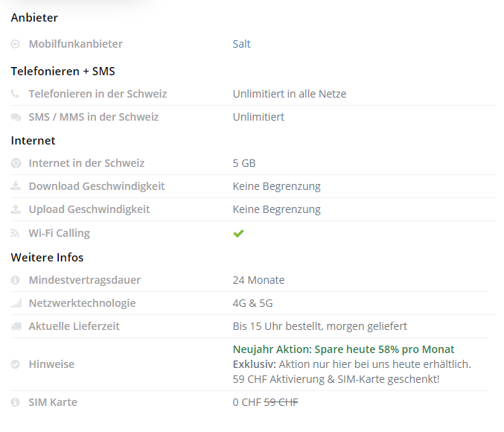The height and width of the screenshot is (432, 504).
Task: Click the globe icon beside Internet in der Schweiz
Action: coord(16,163)
